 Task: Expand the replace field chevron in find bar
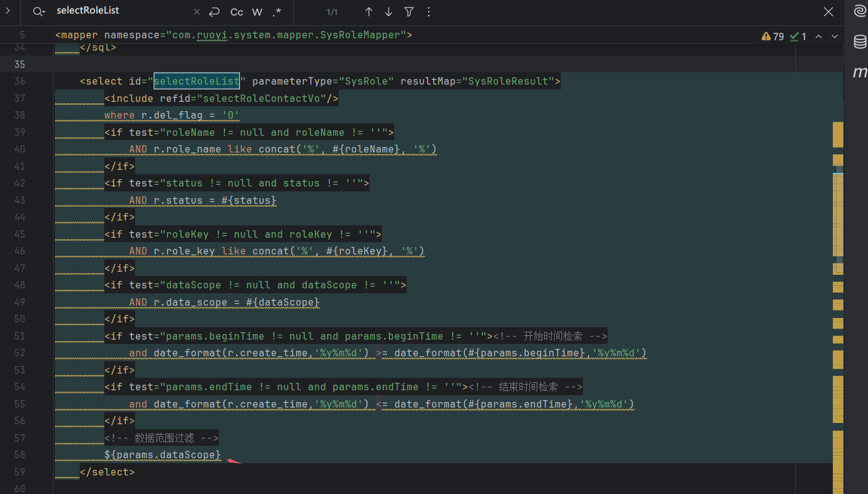coord(8,11)
